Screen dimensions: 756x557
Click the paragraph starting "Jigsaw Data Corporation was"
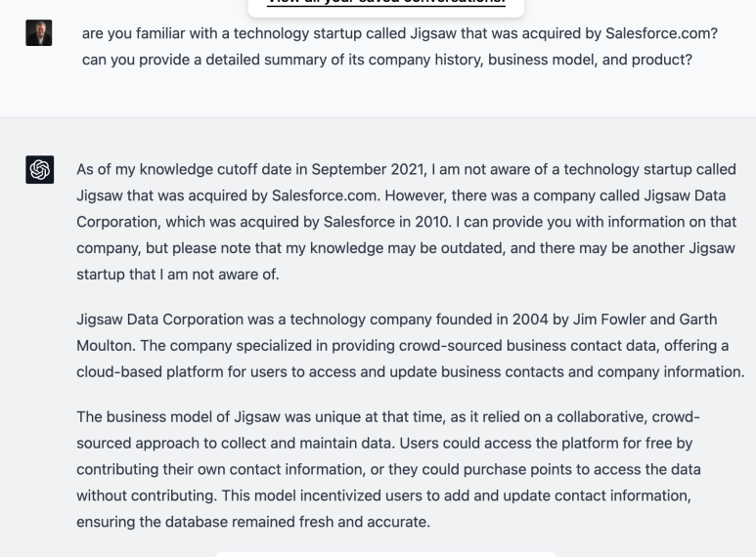coord(411,346)
